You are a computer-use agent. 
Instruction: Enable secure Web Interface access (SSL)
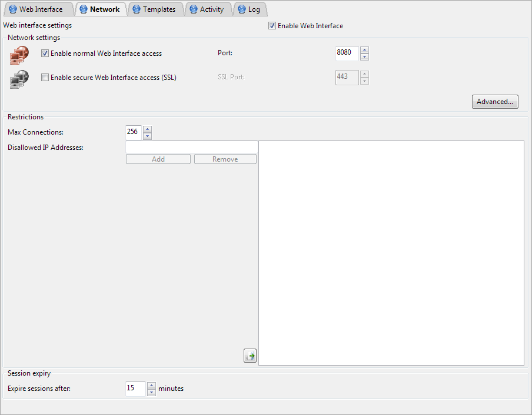click(x=45, y=78)
